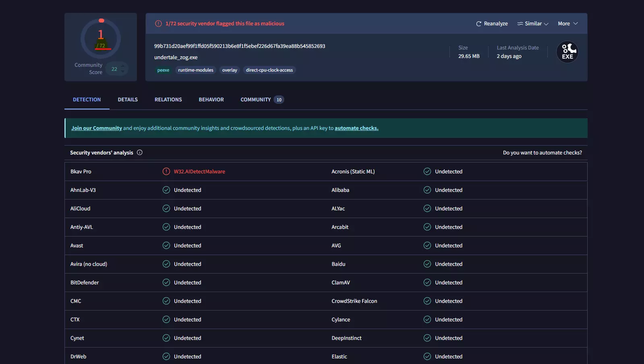Click the Reanalyze refresh icon

coord(478,24)
